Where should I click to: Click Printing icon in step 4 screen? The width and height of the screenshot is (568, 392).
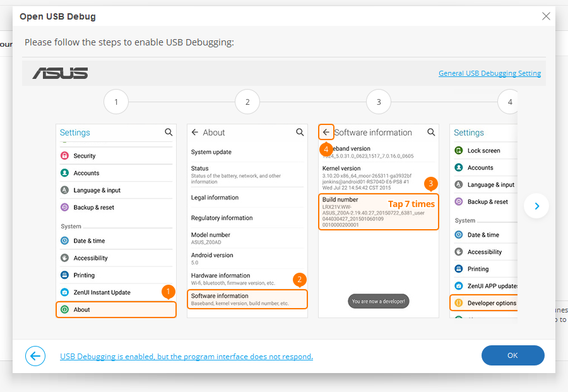[x=459, y=268]
